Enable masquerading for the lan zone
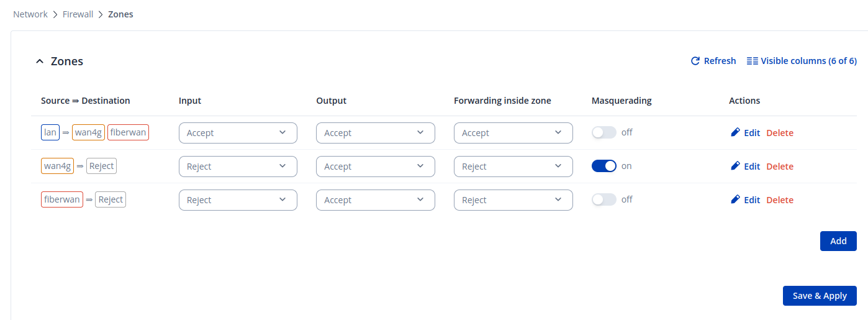 [x=604, y=132]
